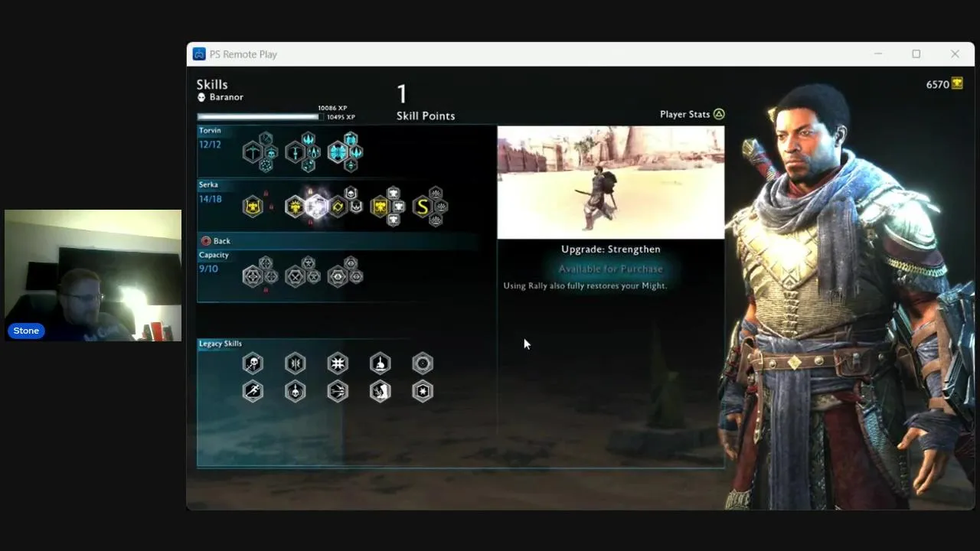This screenshot has width=980, height=551.
Task: Select the yellow sunburst skill in Serka row
Action: (295, 206)
